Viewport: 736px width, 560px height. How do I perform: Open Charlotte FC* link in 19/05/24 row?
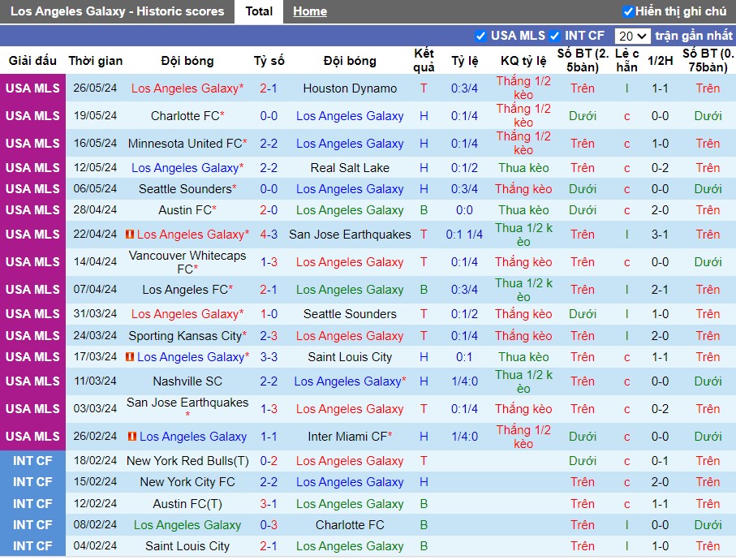pos(187,116)
